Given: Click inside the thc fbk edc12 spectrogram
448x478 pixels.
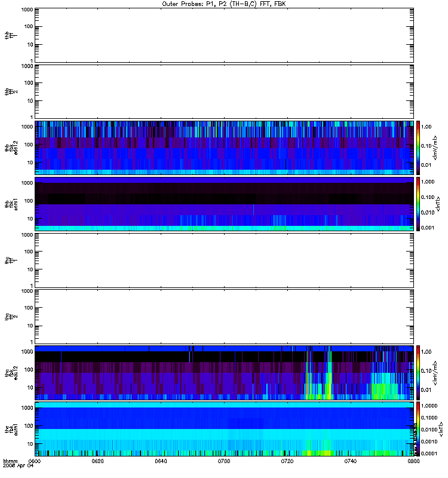Looking at the screenshot, I should tap(224, 372).
